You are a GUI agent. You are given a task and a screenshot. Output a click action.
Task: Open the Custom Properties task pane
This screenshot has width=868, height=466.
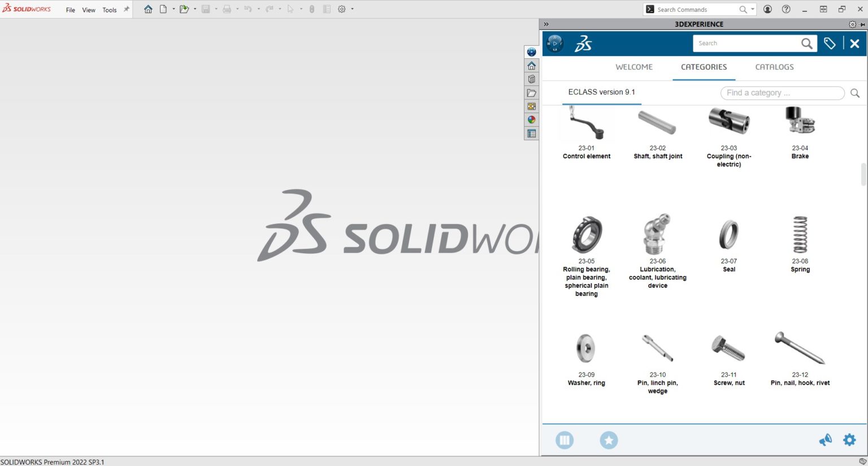(x=531, y=133)
